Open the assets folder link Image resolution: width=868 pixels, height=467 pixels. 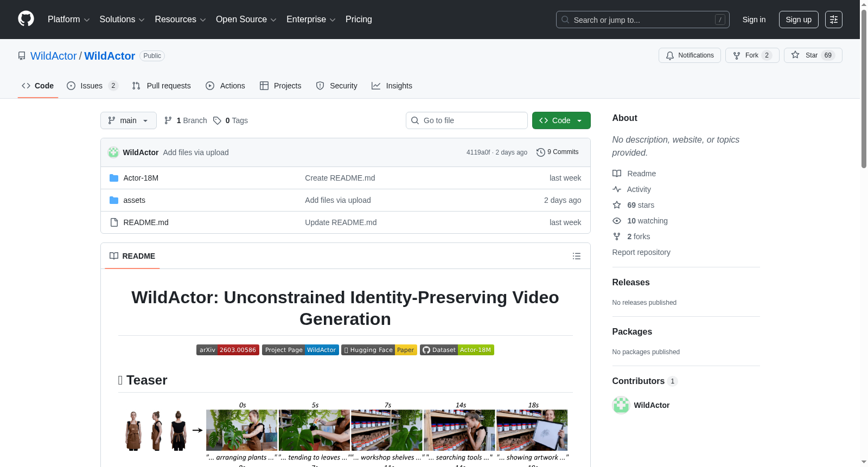(135, 200)
